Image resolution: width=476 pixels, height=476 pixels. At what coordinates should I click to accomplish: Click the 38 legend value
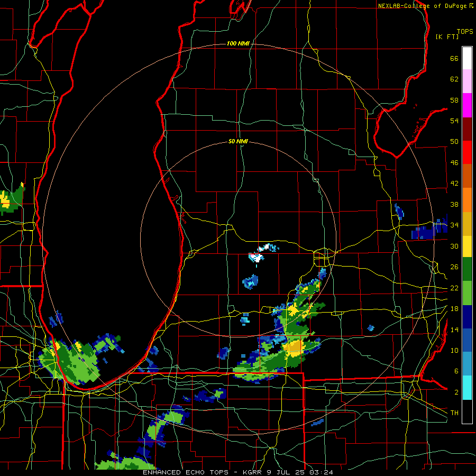[x=454, y=204]
